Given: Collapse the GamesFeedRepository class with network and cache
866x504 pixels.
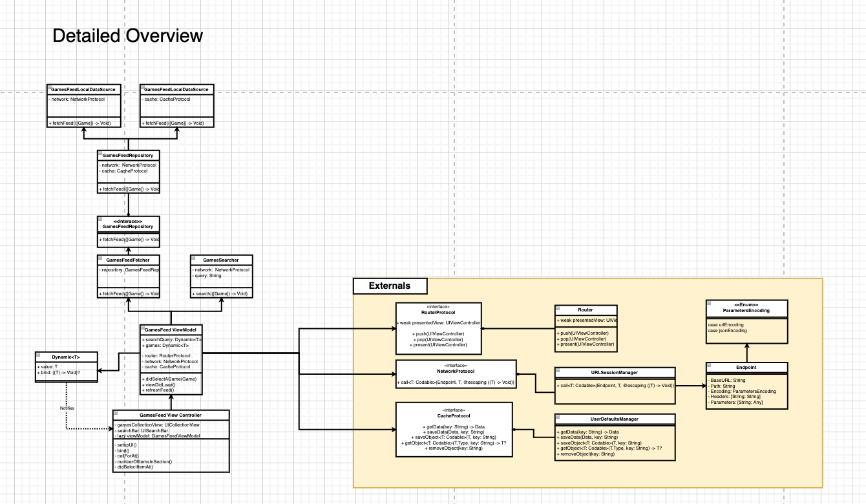Looking at the screenshot, I should (x=101, y=154).
